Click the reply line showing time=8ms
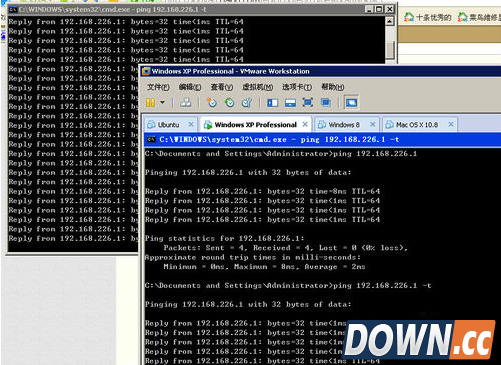The height and width of the screenshot is (365, 501). [x=262, y=191]
